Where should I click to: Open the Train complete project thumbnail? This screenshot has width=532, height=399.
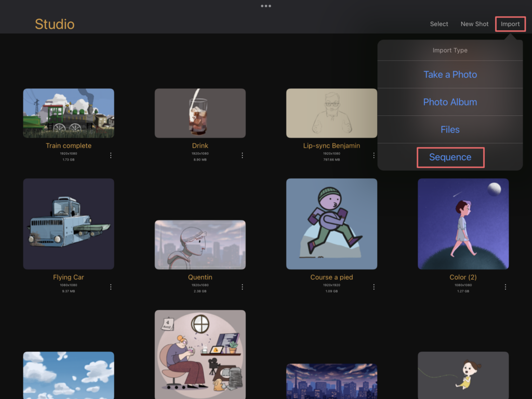point(68,113)
